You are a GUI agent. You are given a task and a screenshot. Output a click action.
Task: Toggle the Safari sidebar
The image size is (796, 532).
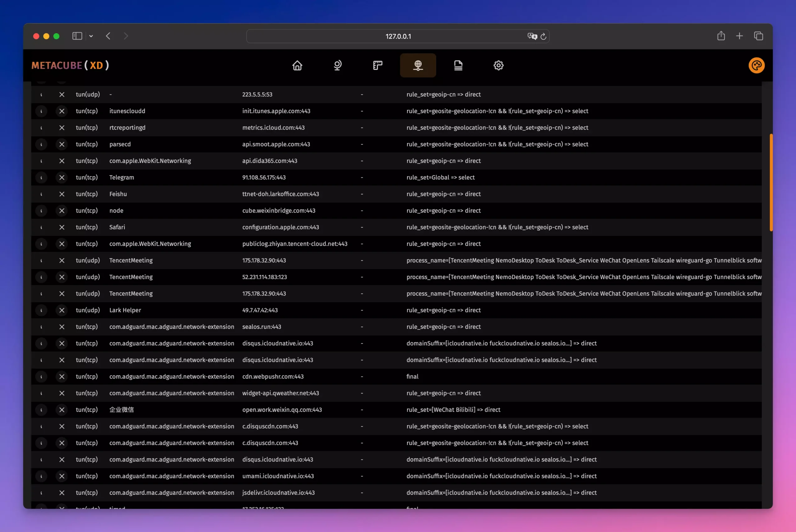(x=77, y=36)
